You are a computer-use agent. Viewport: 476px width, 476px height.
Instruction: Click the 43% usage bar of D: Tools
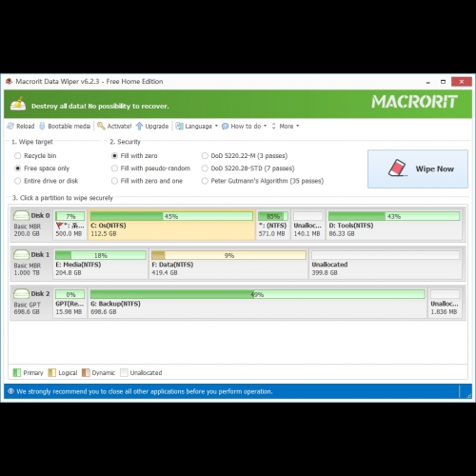point(394,216)
